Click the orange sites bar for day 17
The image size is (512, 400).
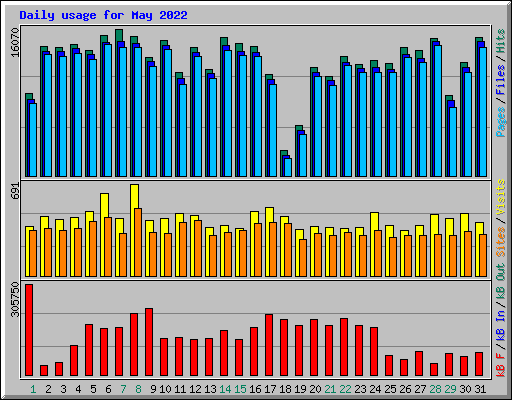(273, 250)
